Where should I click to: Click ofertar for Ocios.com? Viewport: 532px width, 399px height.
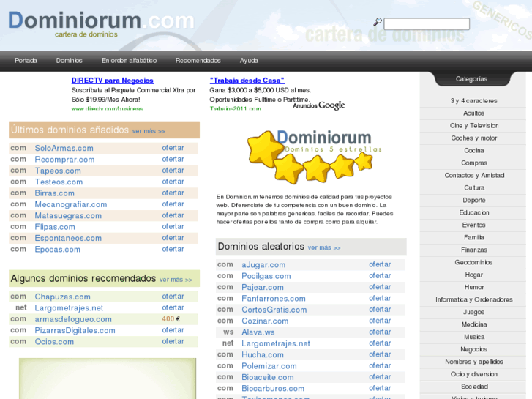tap(173, 341)
